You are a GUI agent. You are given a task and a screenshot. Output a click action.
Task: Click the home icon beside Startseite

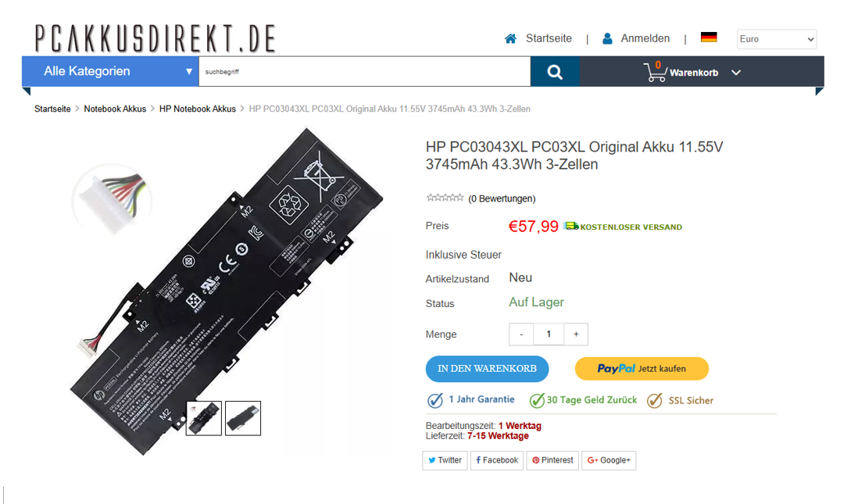coord(510,38)
